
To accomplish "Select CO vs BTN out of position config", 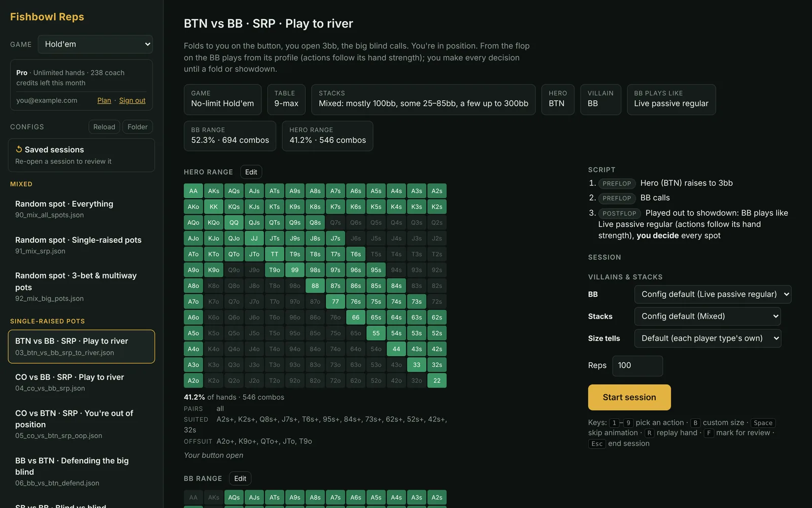I will coord(81,424).
